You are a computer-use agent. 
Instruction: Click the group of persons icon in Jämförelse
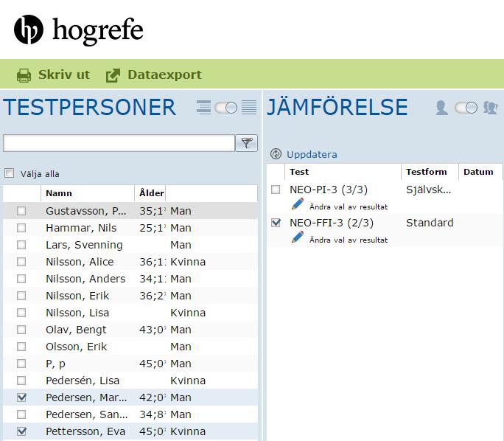491,108
